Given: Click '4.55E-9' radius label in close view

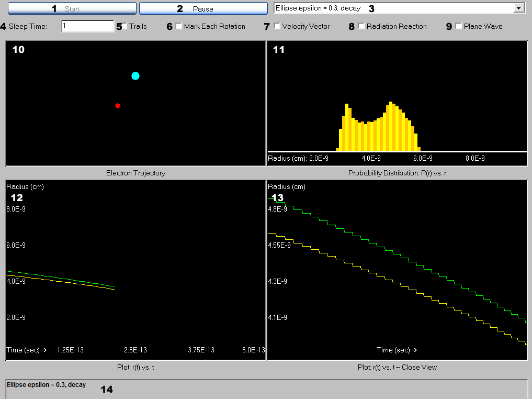Looking at the screenshot, I should pyautogui.click(x=279, y=245).
